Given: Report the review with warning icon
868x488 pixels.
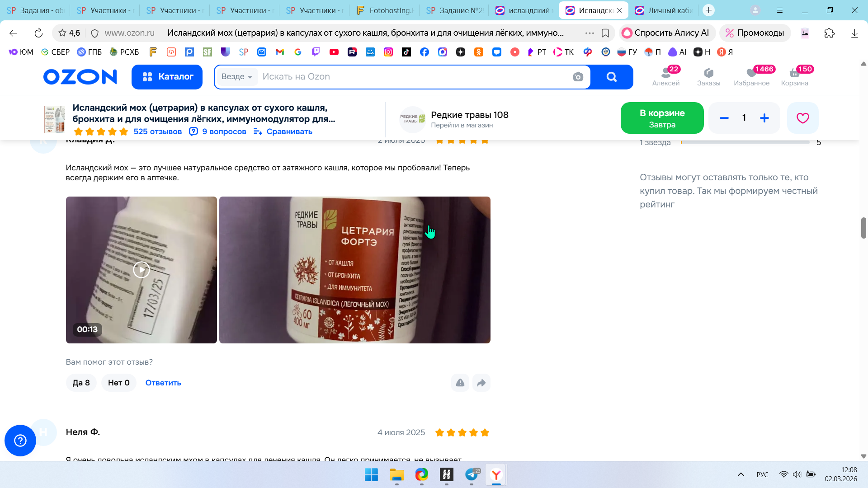Looking at the screenshot, I should (460, 383).
